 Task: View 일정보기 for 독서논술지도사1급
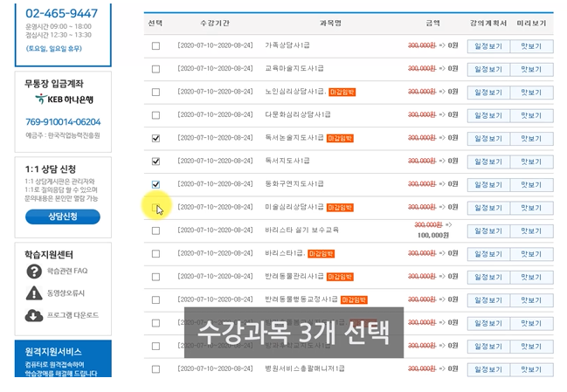(488, 139)
